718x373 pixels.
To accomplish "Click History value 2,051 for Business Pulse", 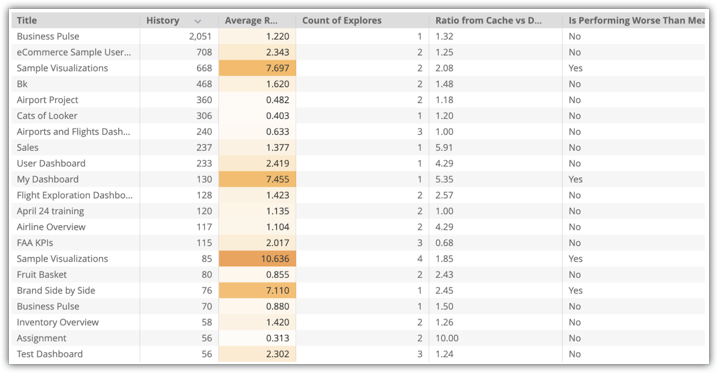I will [200, 36].
